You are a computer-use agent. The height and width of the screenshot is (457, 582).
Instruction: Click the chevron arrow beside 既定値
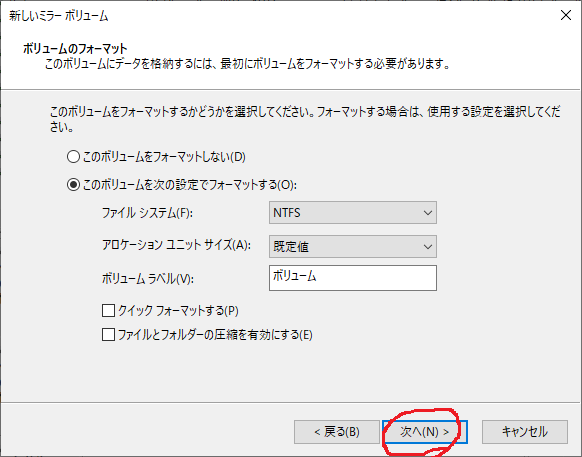pyautogui.click(x=428, y=247)
